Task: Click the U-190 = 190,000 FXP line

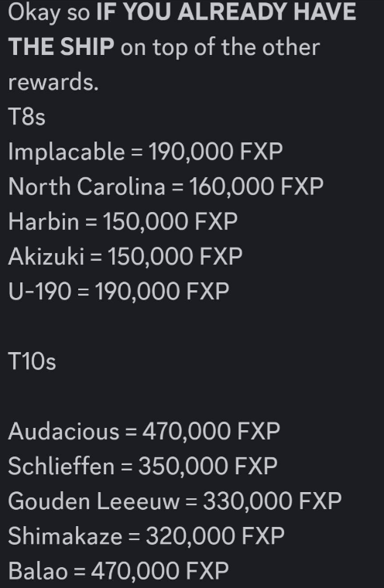Action: click(118, 292)
